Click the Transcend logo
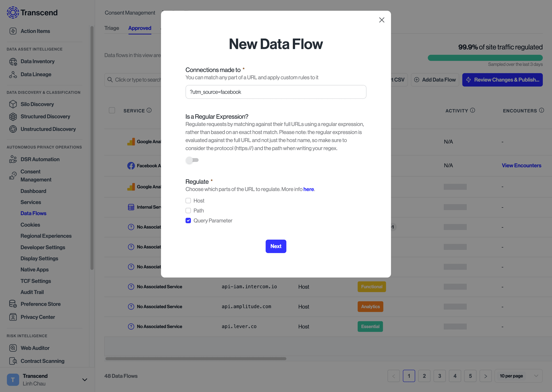 click(x=32, y=12)
